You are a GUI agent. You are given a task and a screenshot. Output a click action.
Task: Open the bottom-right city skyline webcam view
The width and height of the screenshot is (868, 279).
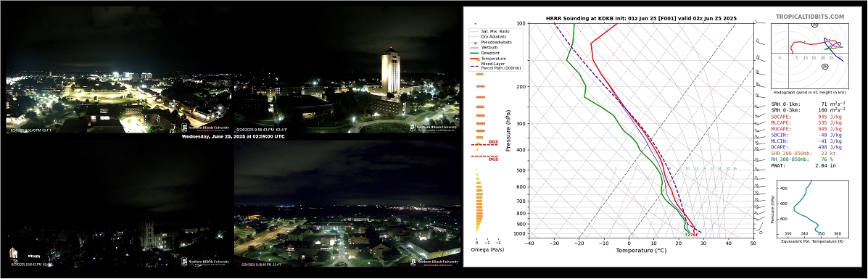[x=347, y=203]
